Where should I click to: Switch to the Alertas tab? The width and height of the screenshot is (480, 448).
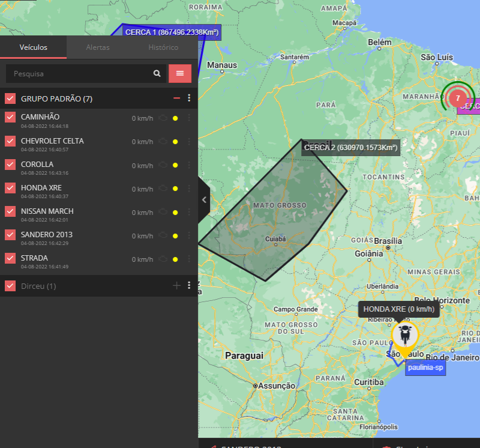98,47
